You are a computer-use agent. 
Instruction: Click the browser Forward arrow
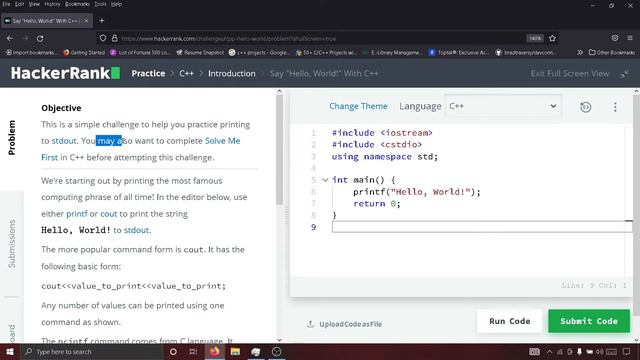pos(25,38)
